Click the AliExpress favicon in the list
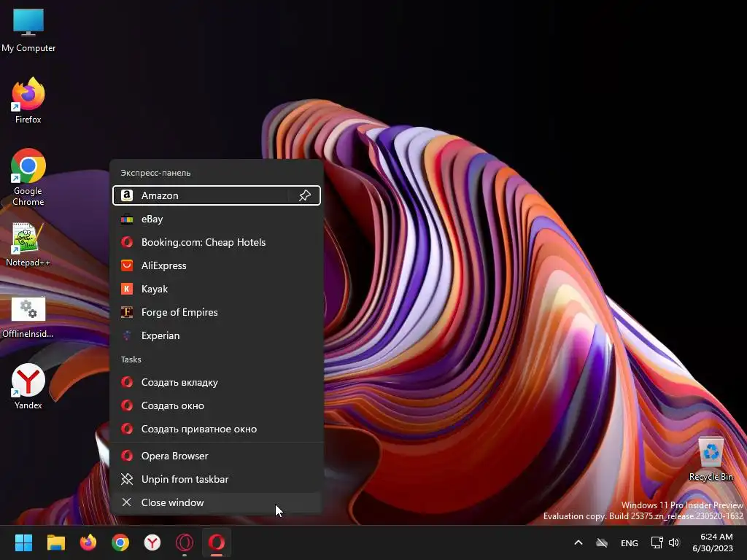Image resolution: width=747 pixels, height=560 pixels. [x=127, y=265]
